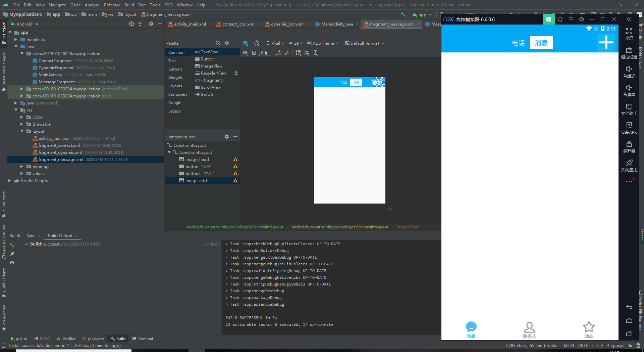Toggle 消息 segment in emulator app header
Screen dimensions: 644x352
(x=541, y=43)
